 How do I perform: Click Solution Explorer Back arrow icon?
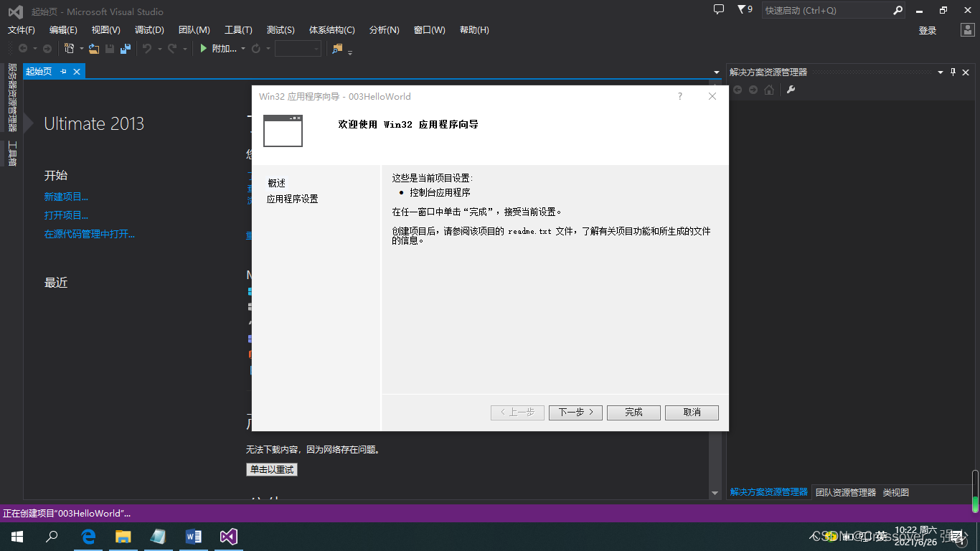[x=738, y=90]
